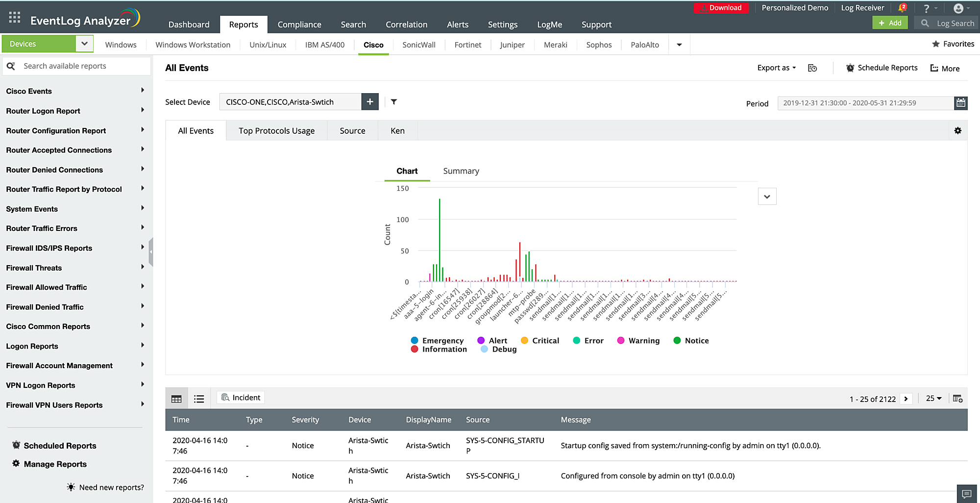The image size is (980, 503).
Task: Open chat widget at bottom right
Action: [966, 494]
